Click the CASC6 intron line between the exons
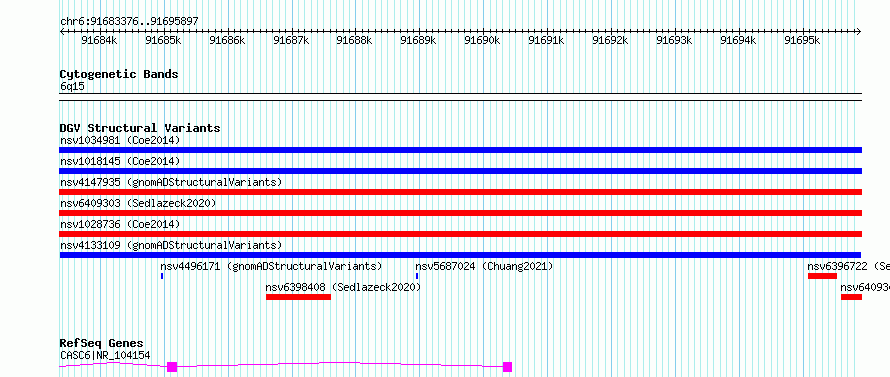Screen dimensions: 890x377 coord(340,364)
